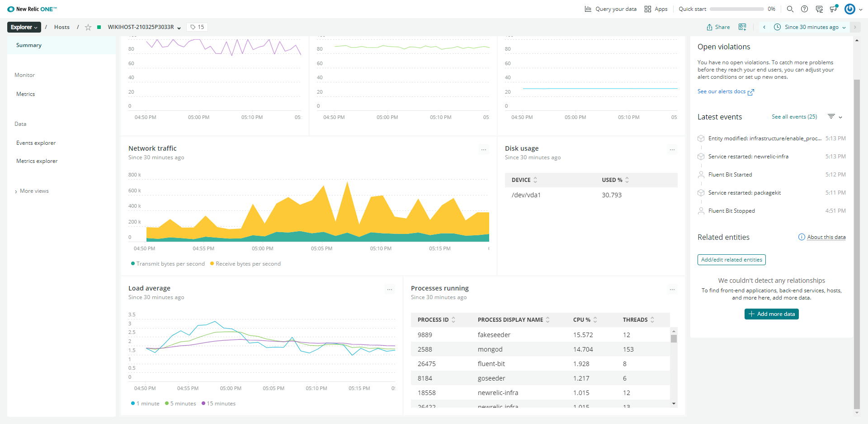Open the Explorer dropdown
Screen dimensions: 868x424
click(24, 27)
